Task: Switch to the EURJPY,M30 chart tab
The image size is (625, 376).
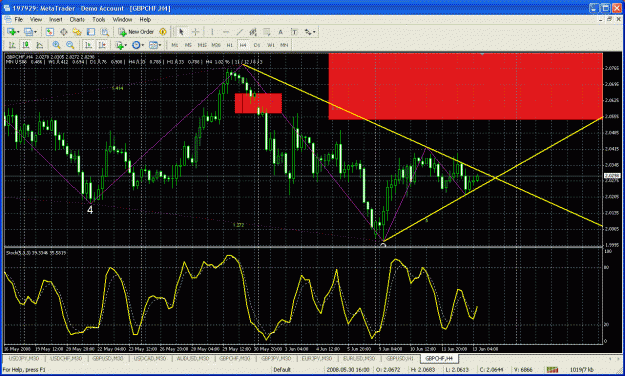Action: pos(317,358)
